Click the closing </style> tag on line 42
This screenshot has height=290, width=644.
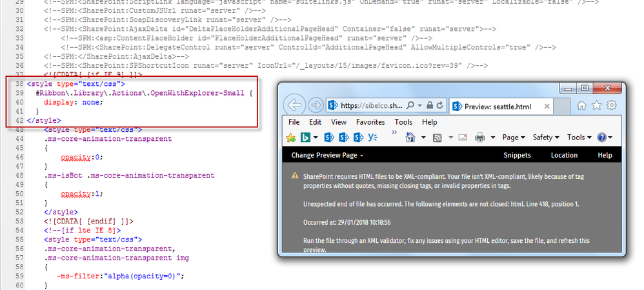(43, 120)
